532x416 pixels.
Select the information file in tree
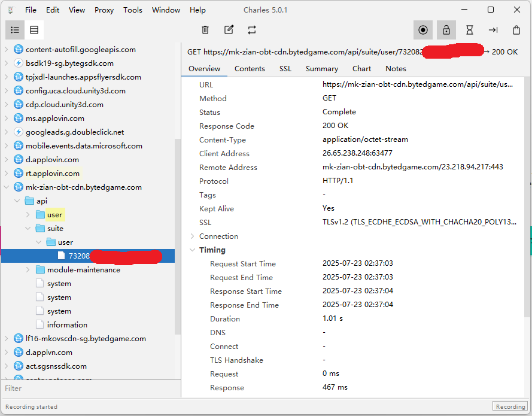(67, 325)
